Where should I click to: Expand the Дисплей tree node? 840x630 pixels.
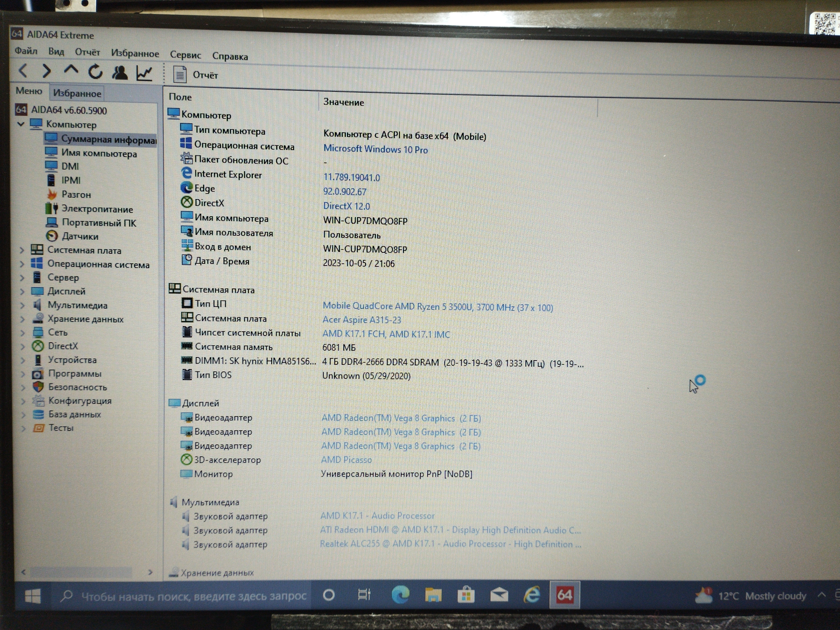[x=22, y=291]
